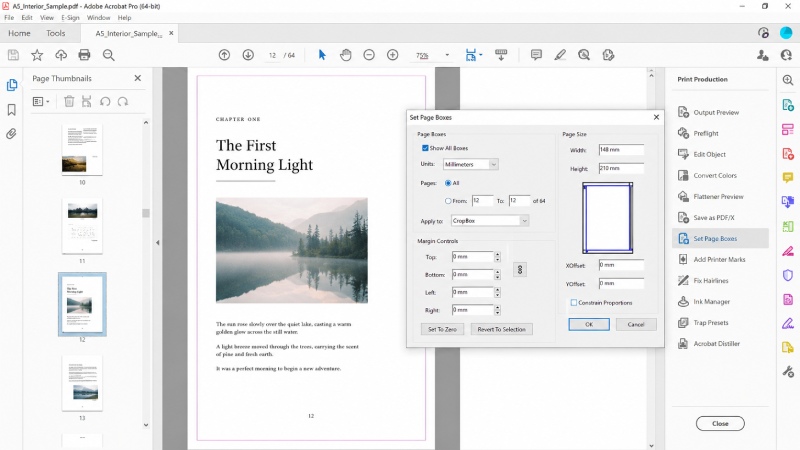Select the From page range radio button

point(448,201)
